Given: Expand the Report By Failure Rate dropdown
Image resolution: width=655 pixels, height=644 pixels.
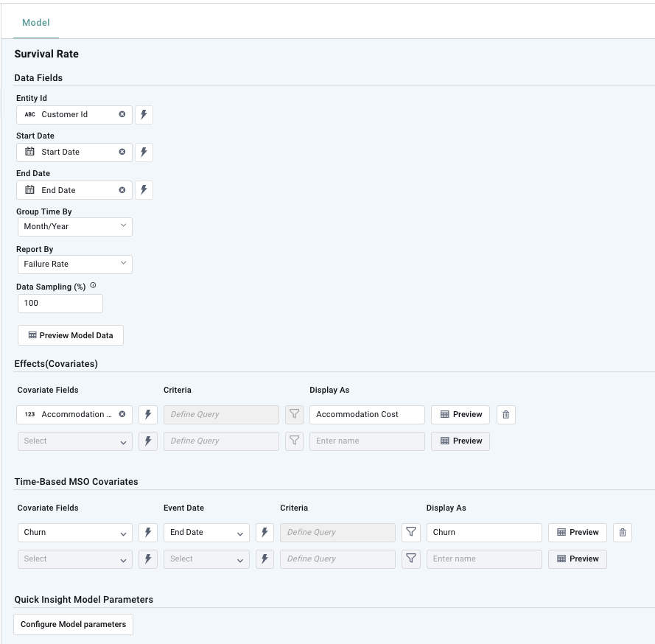Looking at the screenshot, I should pos(74,264).
